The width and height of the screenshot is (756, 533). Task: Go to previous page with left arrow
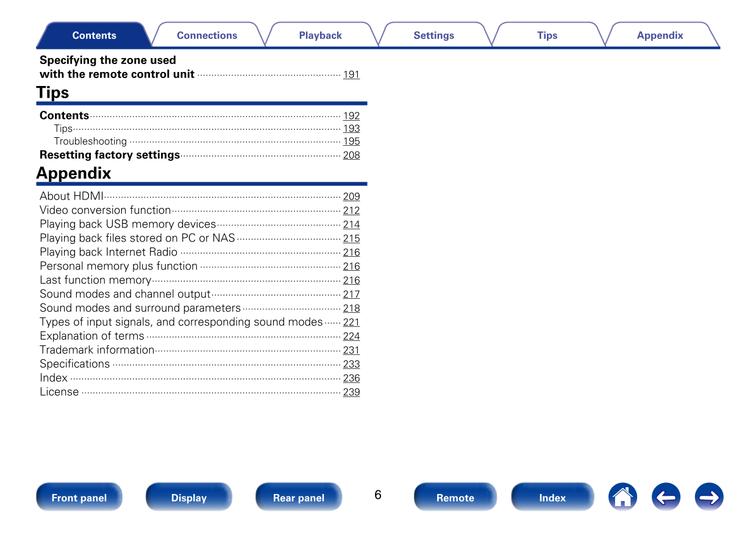pyautogui.click(x=666, y=497)
